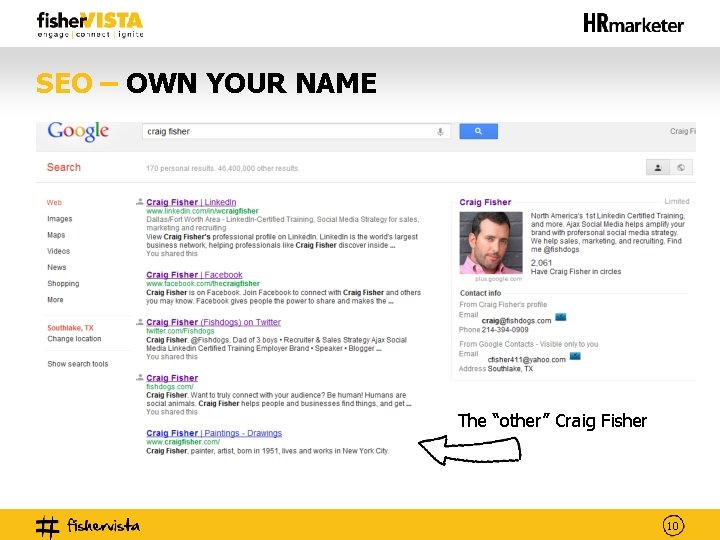Image resolution: width=720 pixels, height=540 pixels.
Task: Click the HRmarketer logo
Action: (633, 23)
